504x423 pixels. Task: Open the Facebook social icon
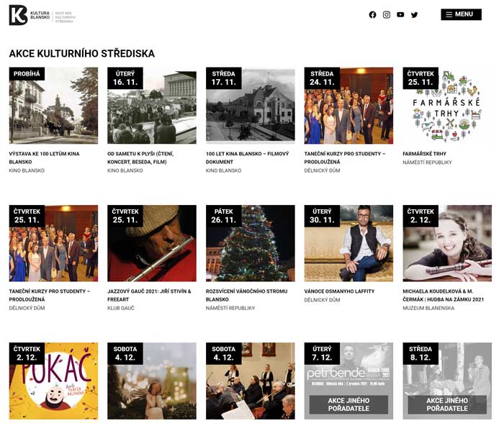tap(372, 15)
